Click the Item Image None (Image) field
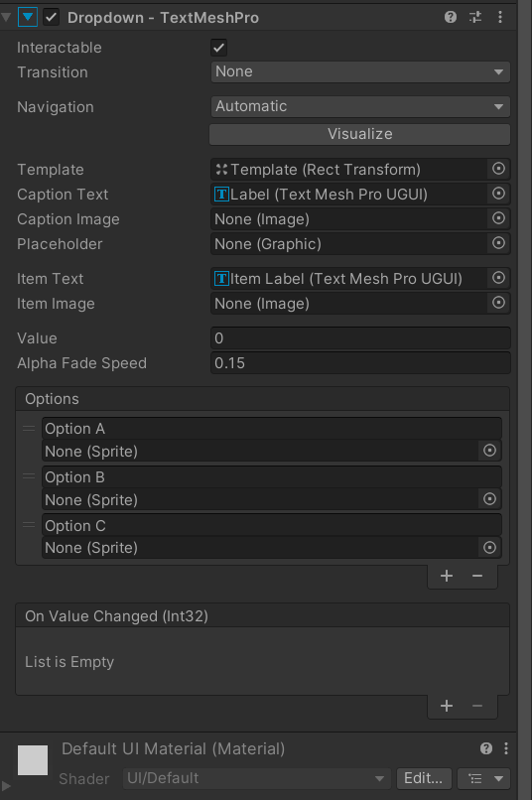 348,304
